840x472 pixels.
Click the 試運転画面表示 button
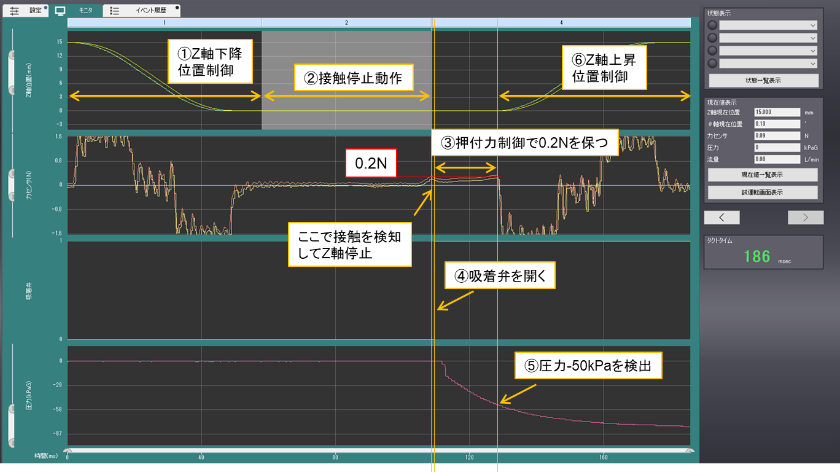[763, 191]
